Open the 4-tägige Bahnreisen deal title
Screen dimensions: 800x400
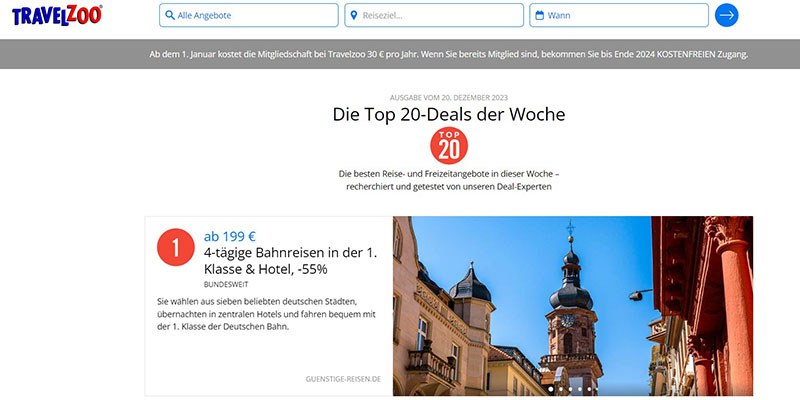coord(290,261)
